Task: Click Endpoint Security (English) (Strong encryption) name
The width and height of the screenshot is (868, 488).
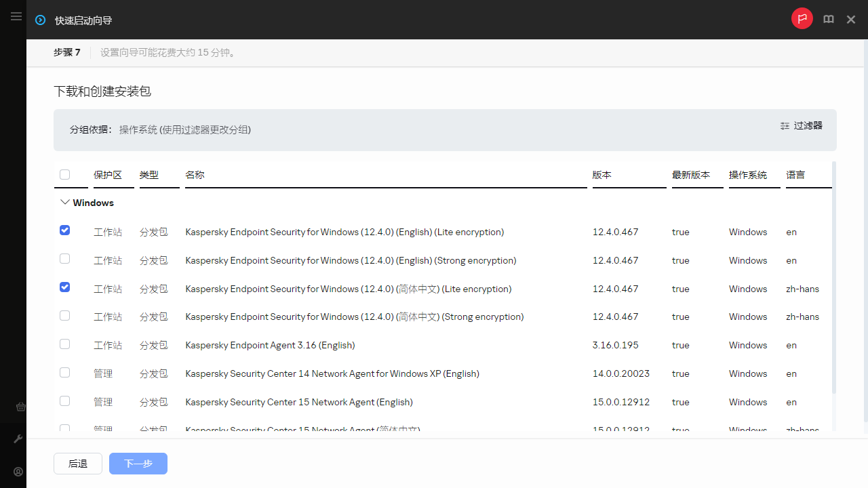Action: coord(351,260)
